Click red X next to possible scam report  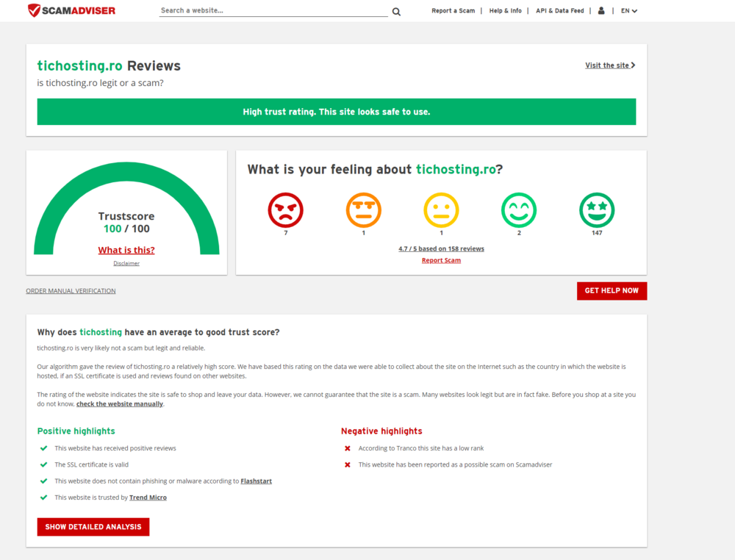coord(348,465)
